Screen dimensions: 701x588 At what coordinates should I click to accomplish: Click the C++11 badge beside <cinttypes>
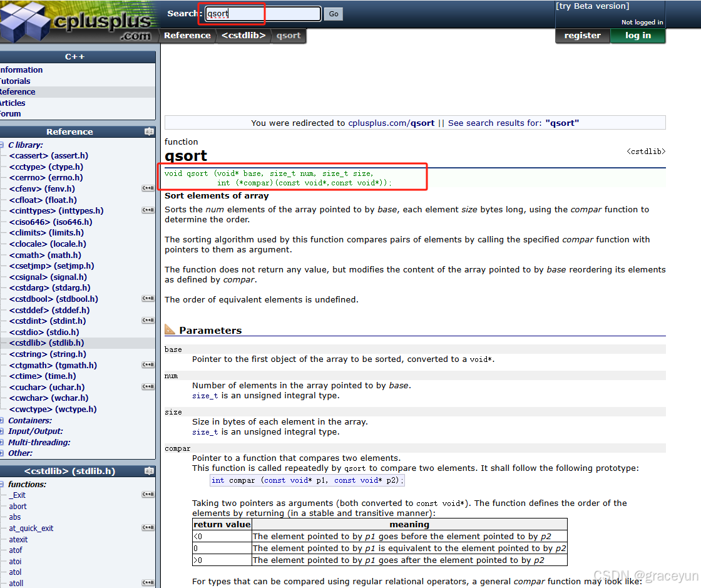pos(148,210)
